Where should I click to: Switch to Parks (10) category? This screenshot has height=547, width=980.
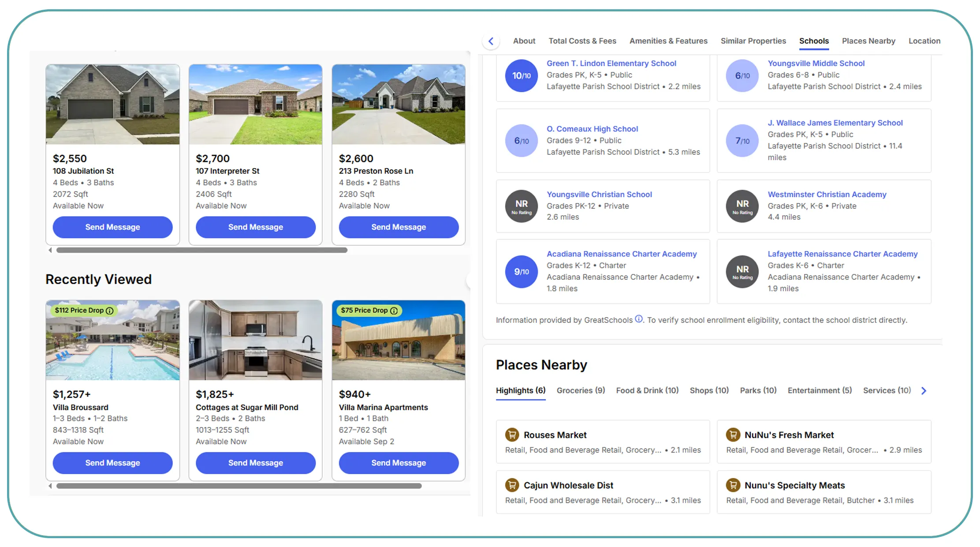[x=758, y=390]
